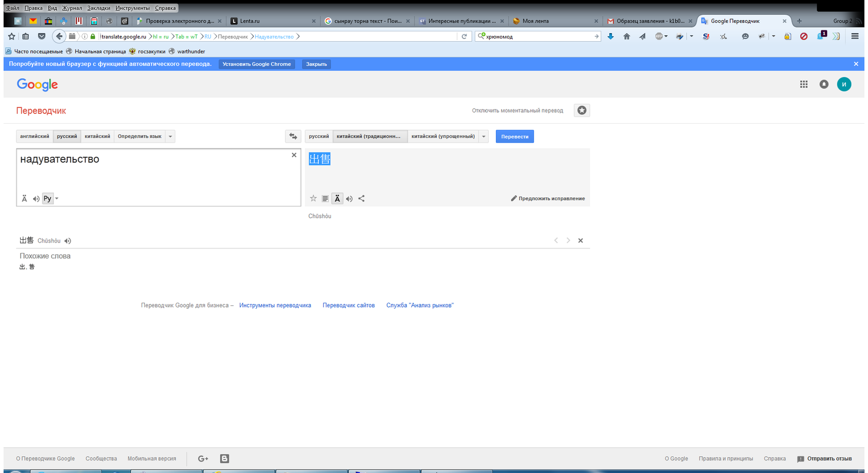Open the Pocket icon in the toolbar
This screenshot has height=473, width=868.
tap(42, 36)
